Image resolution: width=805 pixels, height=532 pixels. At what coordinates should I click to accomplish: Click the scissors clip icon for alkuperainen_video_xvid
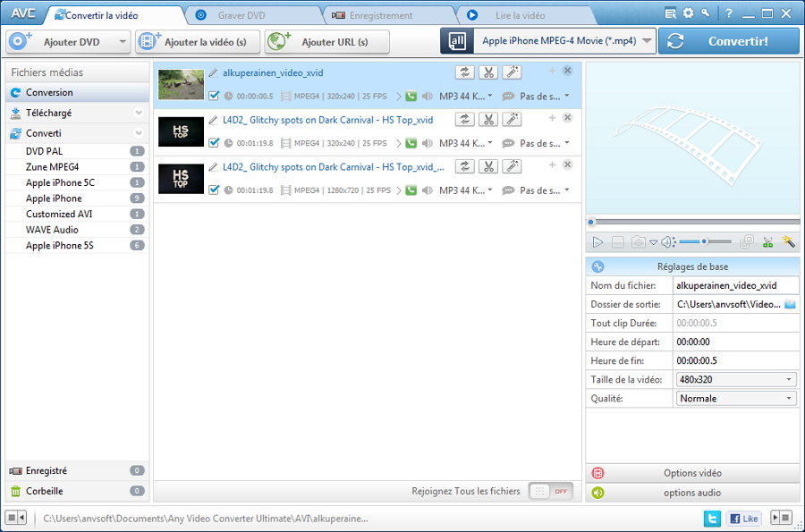point(488,72)
